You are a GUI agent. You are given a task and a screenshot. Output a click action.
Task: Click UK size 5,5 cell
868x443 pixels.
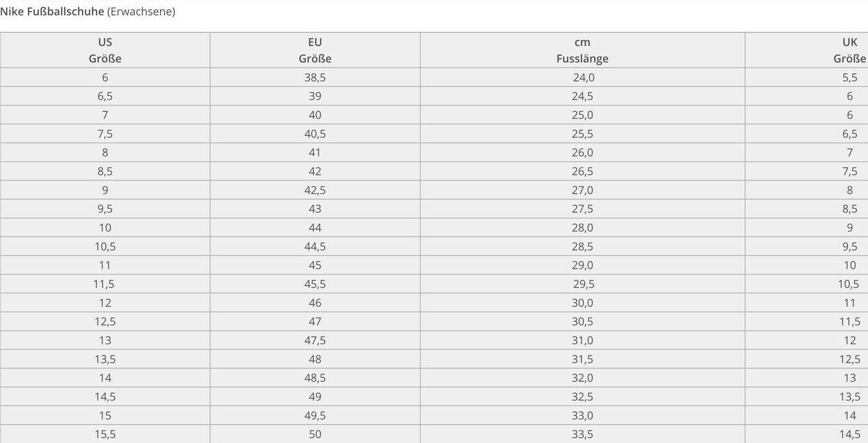807,78
